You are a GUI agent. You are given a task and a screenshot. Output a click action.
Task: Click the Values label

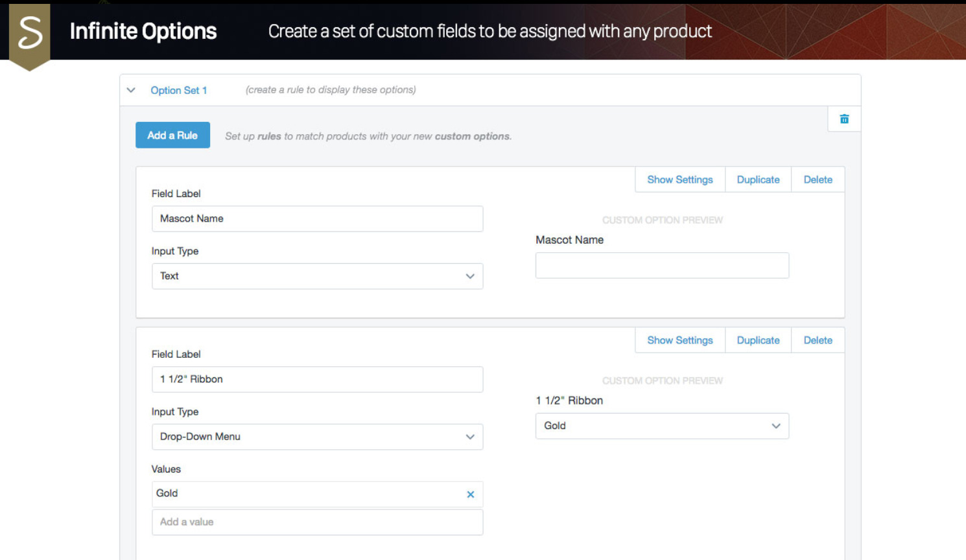tap(166, 469)
